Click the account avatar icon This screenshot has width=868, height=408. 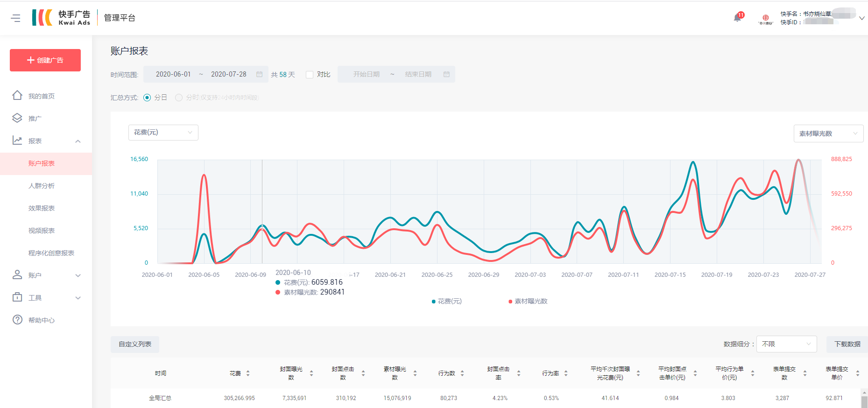coord(766,18)
